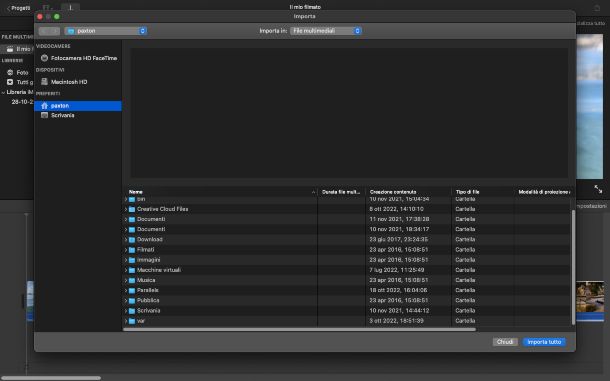Sort by Modalità di protezione column header
Image resolution: width=610 pixels, height=381 pixels.
[x=543, y=192]
